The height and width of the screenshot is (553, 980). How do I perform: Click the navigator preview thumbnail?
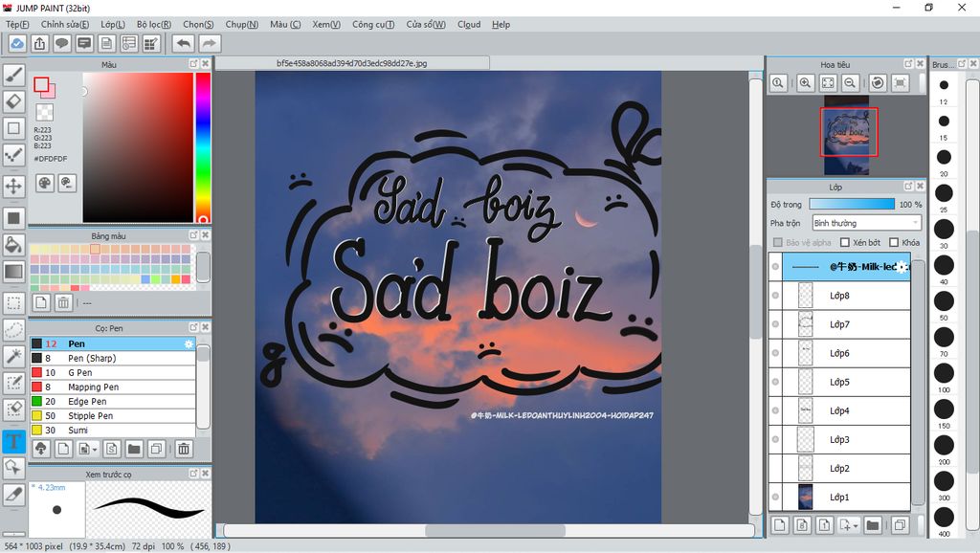point(846,135)
